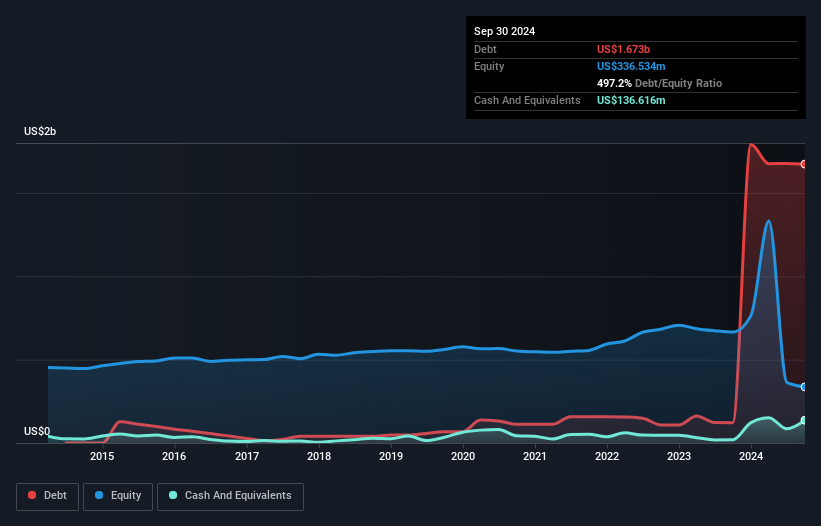This screenshot has height=526, width=821.
Task: Click the 2024 x-axis label
Action: (x=751, y=456)
